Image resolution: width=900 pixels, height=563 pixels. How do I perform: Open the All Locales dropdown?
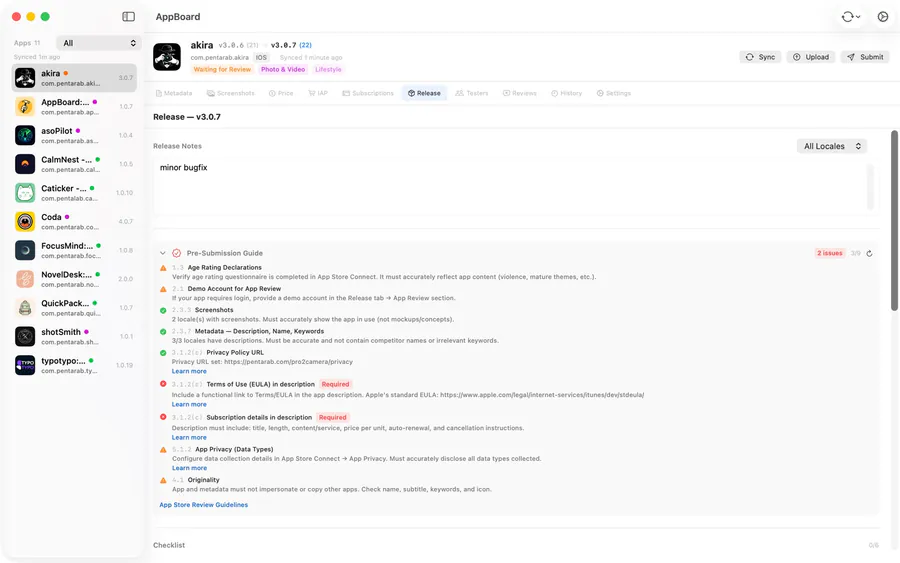(x=832, y=146)
